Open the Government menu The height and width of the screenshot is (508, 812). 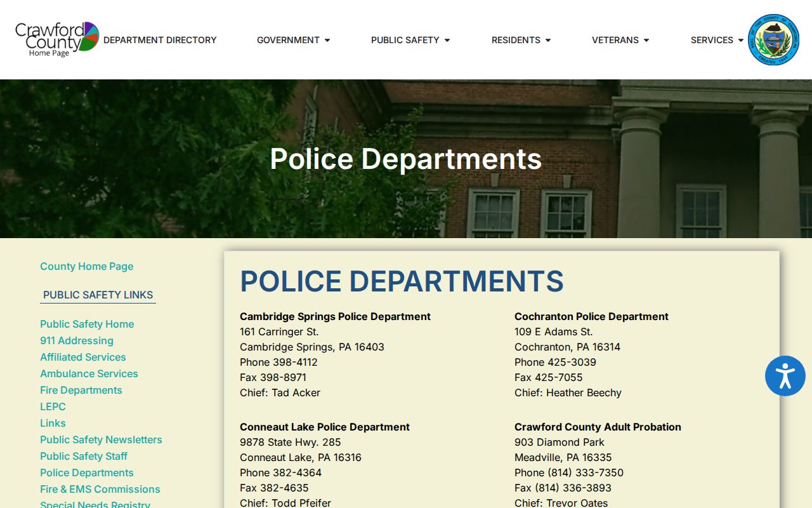[288, 40]
